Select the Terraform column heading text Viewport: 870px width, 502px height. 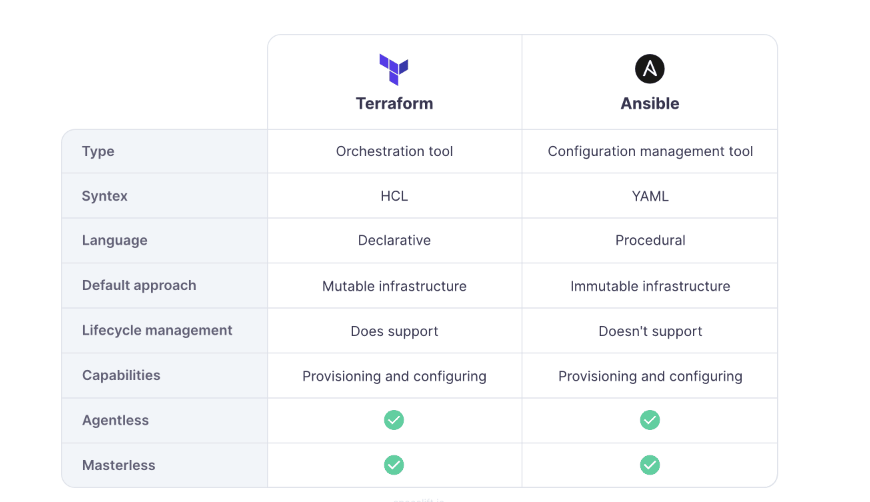pyautogui.click(x=394, y=103)
